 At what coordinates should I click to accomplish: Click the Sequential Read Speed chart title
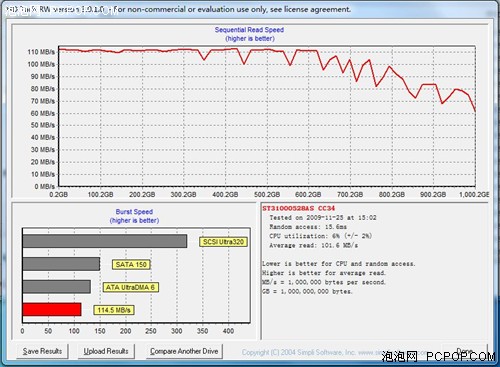click(249, 30)
